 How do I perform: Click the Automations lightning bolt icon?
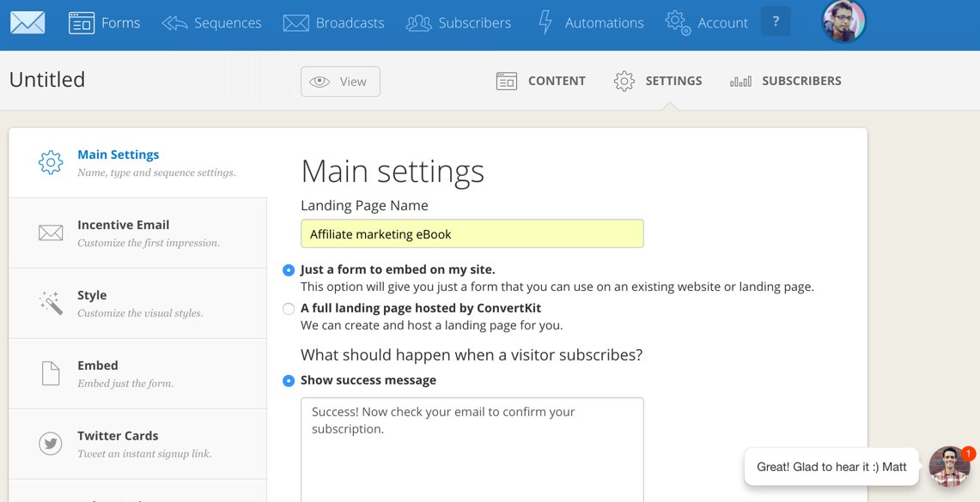click(545, 22)
